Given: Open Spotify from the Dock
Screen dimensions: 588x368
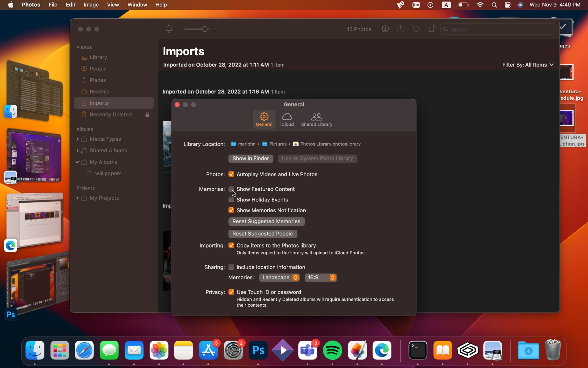Looking at the screenshot, I should tap(332, 350).
